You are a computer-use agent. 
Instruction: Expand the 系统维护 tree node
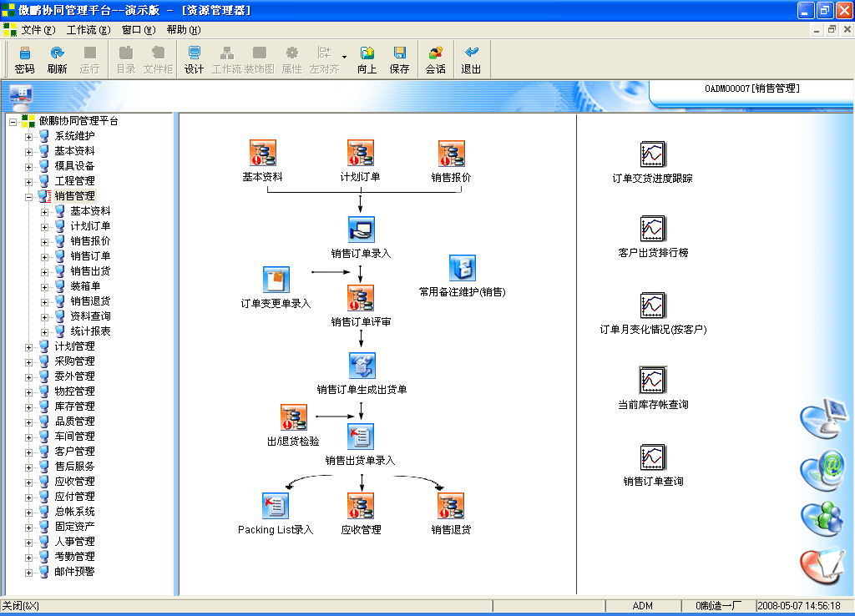(x=28, y=136)
